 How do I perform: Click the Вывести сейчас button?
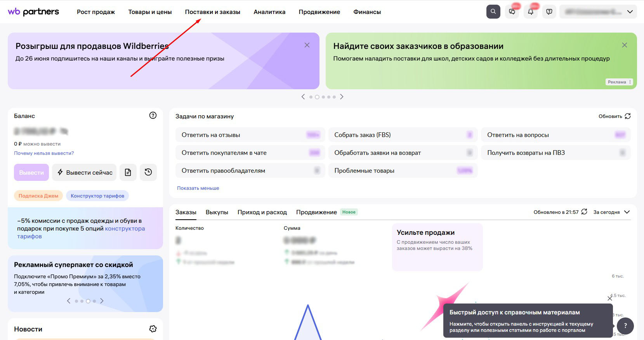click(x=85, y=172)
